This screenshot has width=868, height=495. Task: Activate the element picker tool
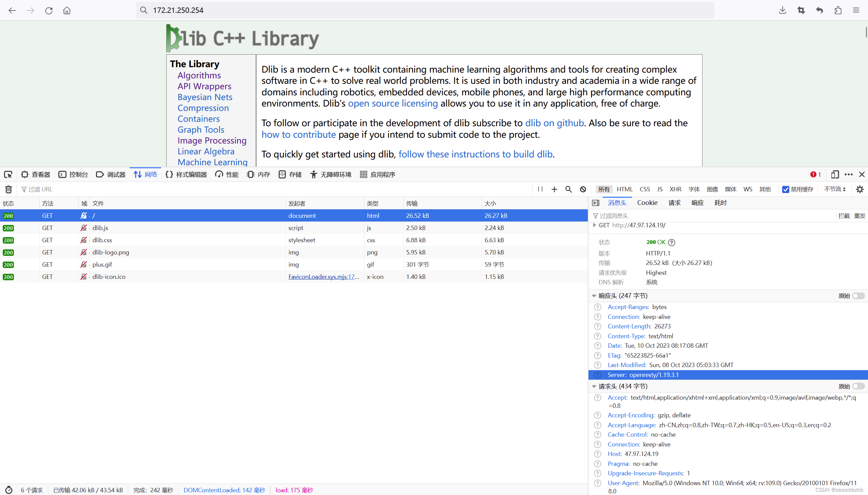tap(8, 174)
